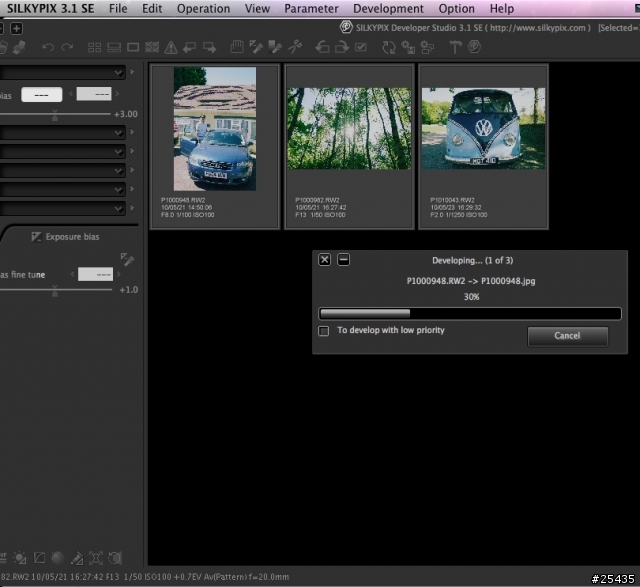This screenshot has width=640, height=587.
Task: Switch to single preview display mode
Action: pyautogui.click(x=133, y=47)
